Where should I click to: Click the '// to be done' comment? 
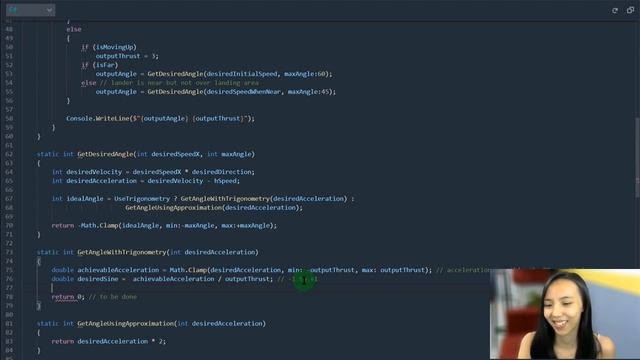(113, 297)
